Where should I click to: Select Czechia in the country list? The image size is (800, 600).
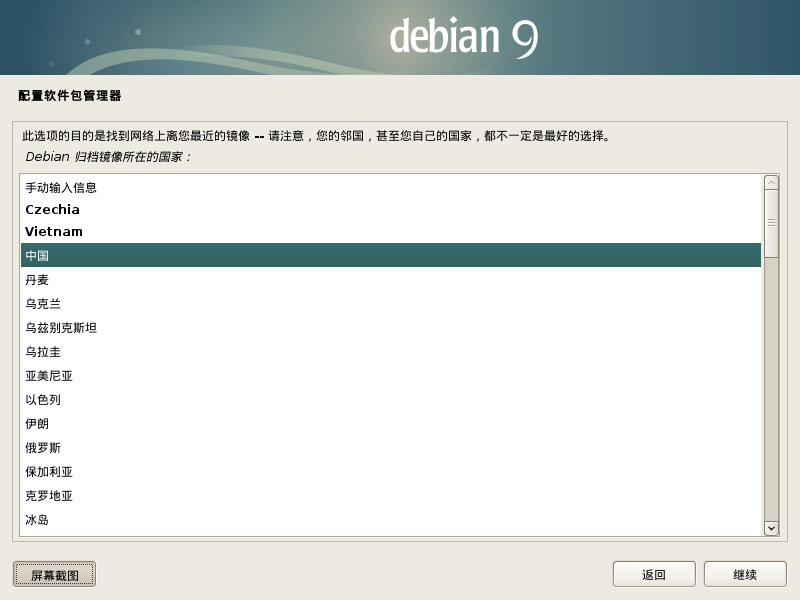[x=391, y=210]
